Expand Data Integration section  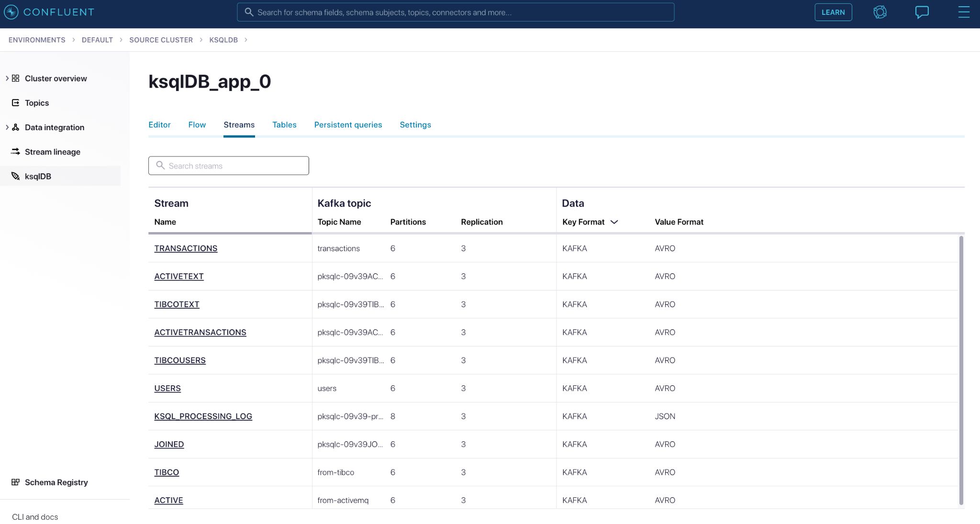tap(7, 127)
